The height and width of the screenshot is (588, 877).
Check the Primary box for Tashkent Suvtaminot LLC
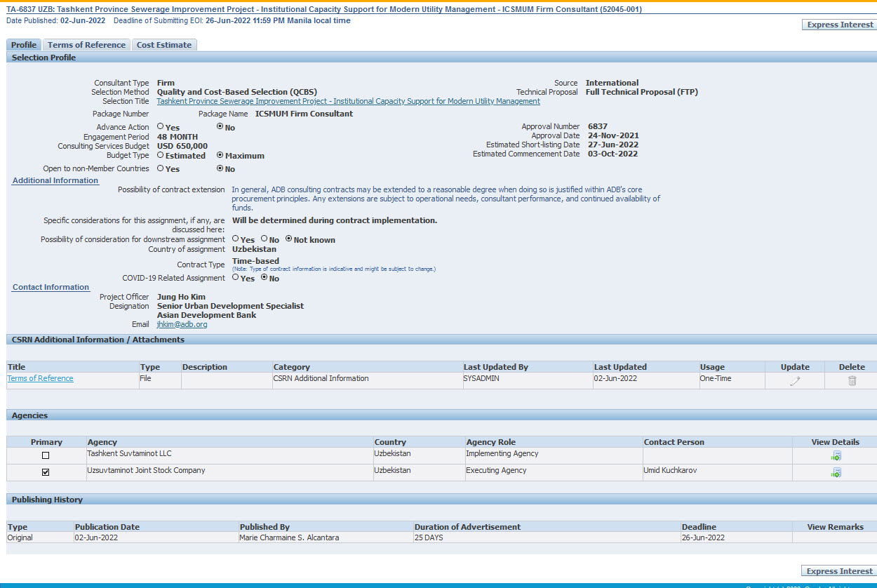click(46, 455)
